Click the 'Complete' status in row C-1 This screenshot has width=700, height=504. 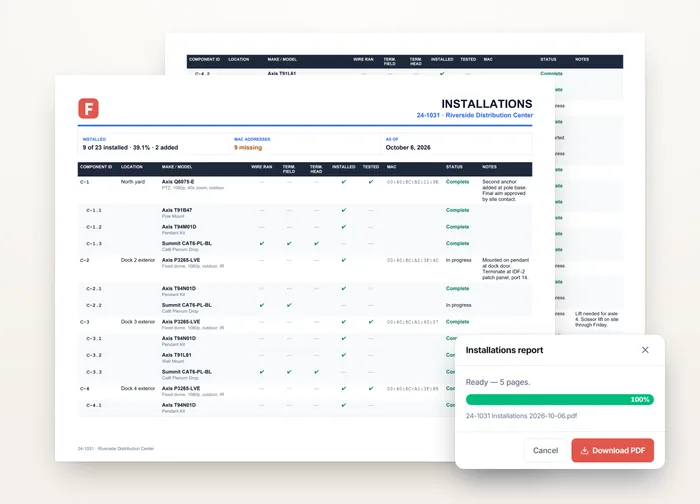tap(457, 182)
